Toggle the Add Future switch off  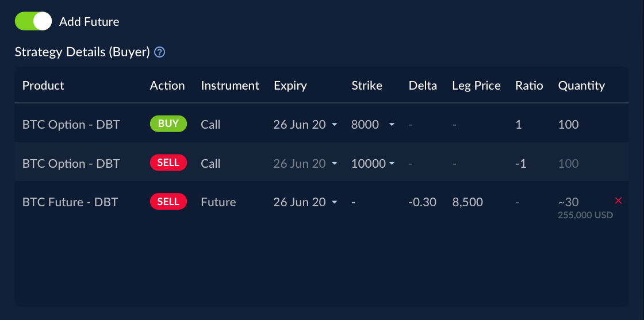[x=33, y=22]
